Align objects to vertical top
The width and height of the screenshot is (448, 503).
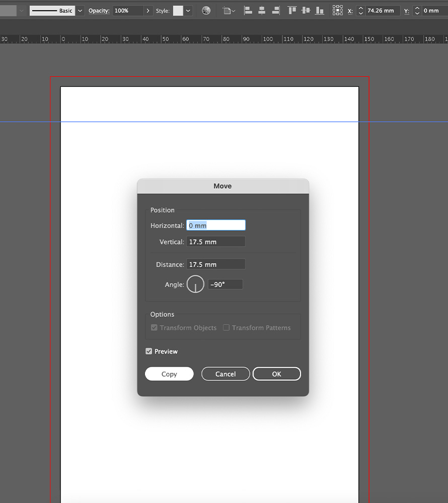tap(292, 11)
